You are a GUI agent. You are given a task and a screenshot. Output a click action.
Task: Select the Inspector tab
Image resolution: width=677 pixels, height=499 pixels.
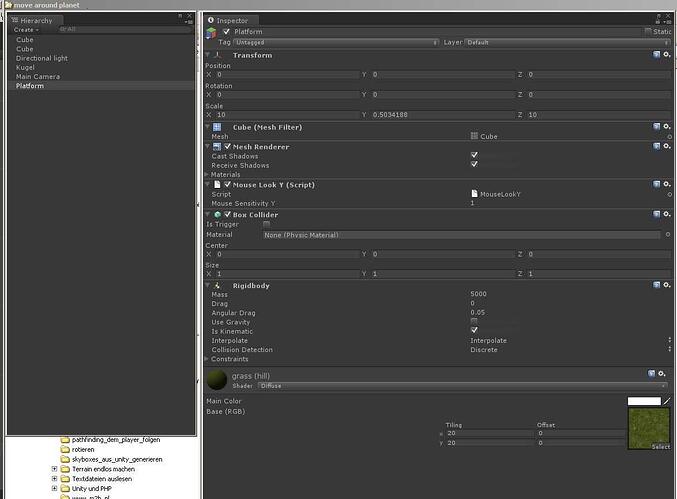click(229, 20)
